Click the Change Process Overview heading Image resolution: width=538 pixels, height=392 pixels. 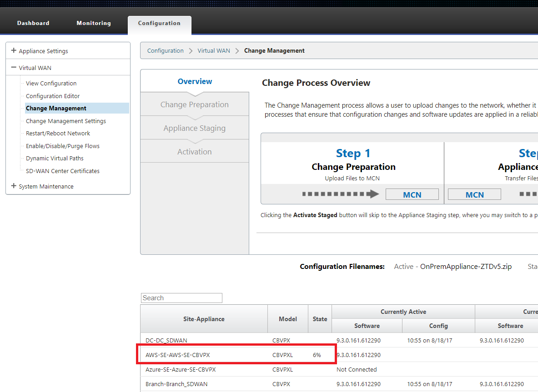click(x=316, y=83)
